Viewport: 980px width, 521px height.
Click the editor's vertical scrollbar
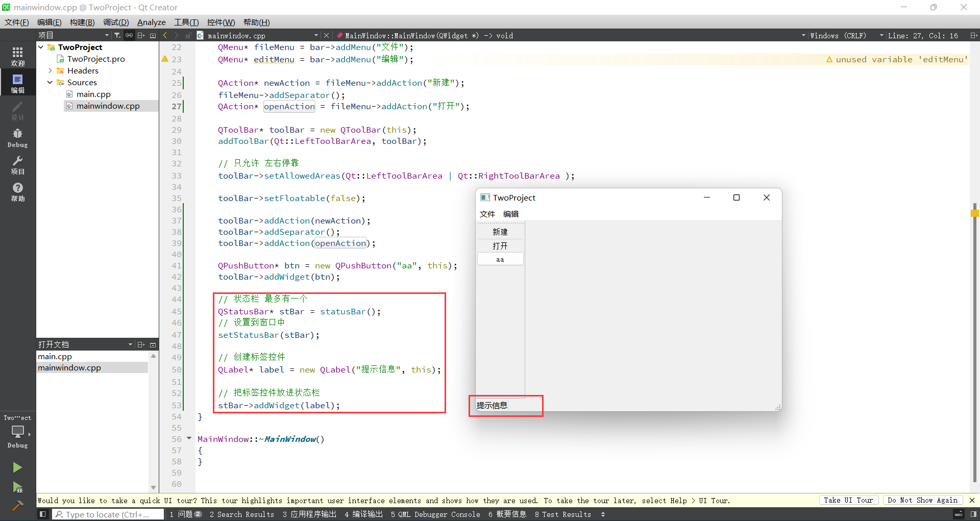974,306
